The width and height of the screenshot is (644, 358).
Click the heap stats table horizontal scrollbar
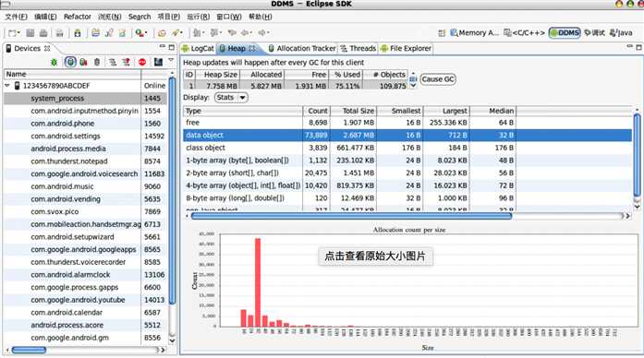(x=352, y=216)
